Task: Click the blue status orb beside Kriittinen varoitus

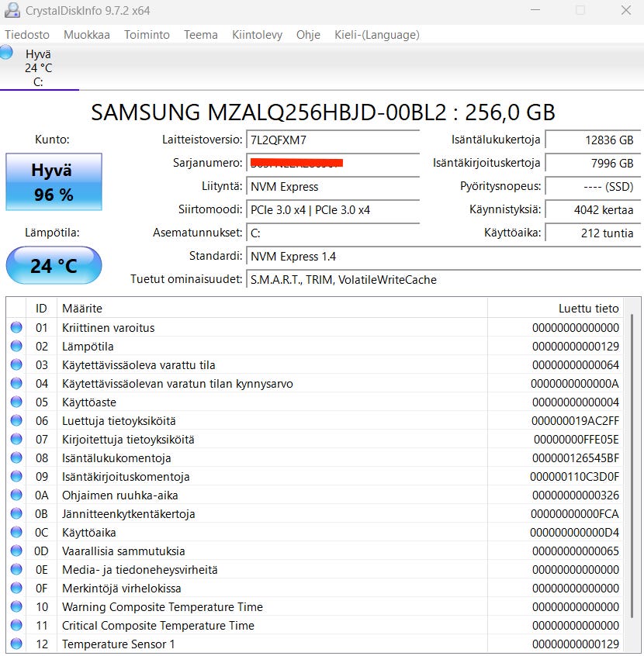Action: pyautogui.click(x=16, y=328)
